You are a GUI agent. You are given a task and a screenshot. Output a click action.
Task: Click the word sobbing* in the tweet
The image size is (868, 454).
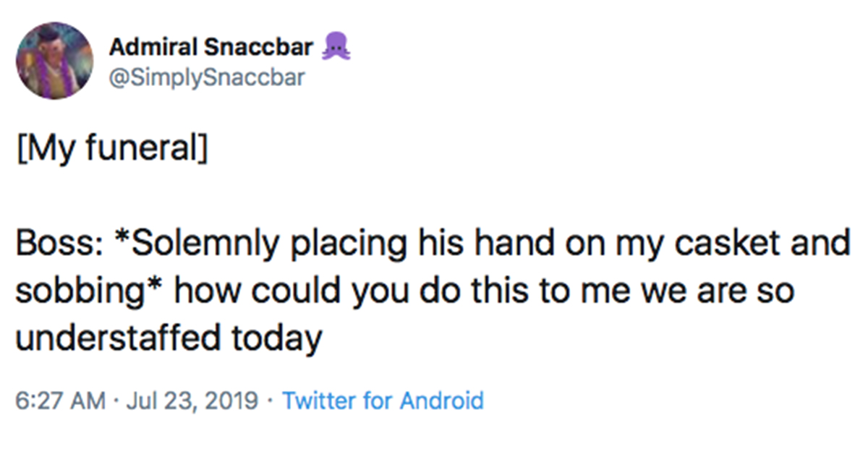(89, 291)
